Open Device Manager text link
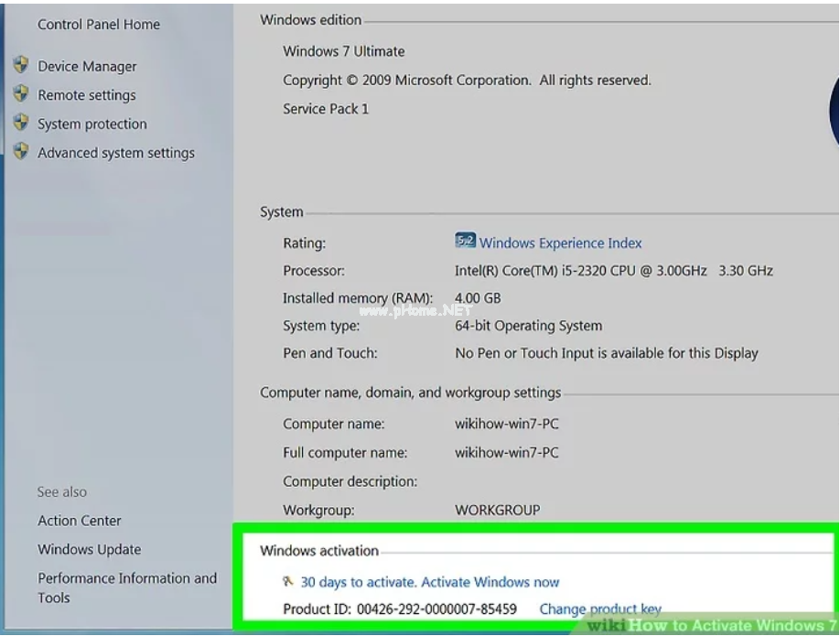Viewport: 840px width, 636px height. click(87, 66)
